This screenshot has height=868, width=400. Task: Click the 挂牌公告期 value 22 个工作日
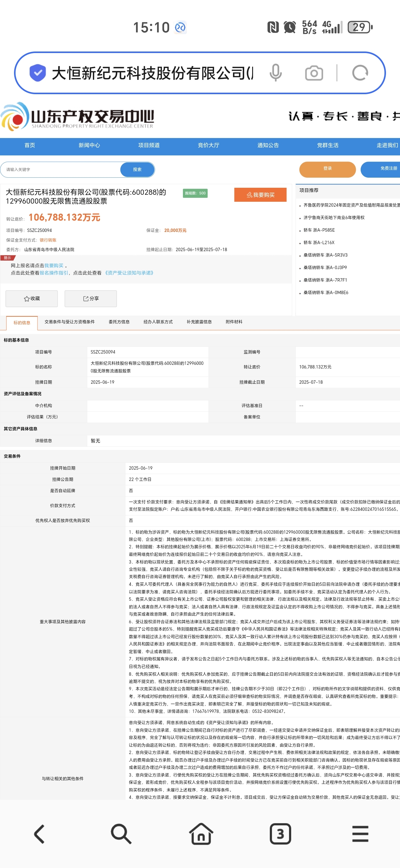(x=140, y=479)
